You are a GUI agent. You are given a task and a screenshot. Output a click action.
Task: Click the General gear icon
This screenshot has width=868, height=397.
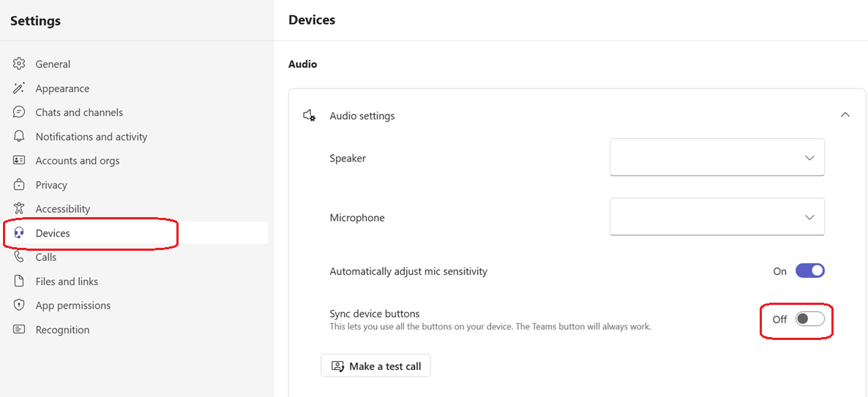click(19, 64)
